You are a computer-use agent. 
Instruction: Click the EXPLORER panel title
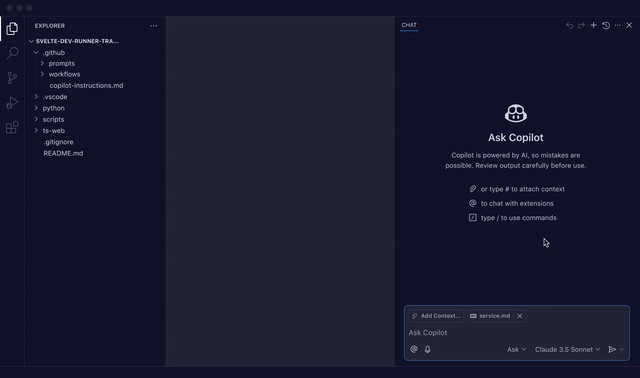[x=49, y=26]
